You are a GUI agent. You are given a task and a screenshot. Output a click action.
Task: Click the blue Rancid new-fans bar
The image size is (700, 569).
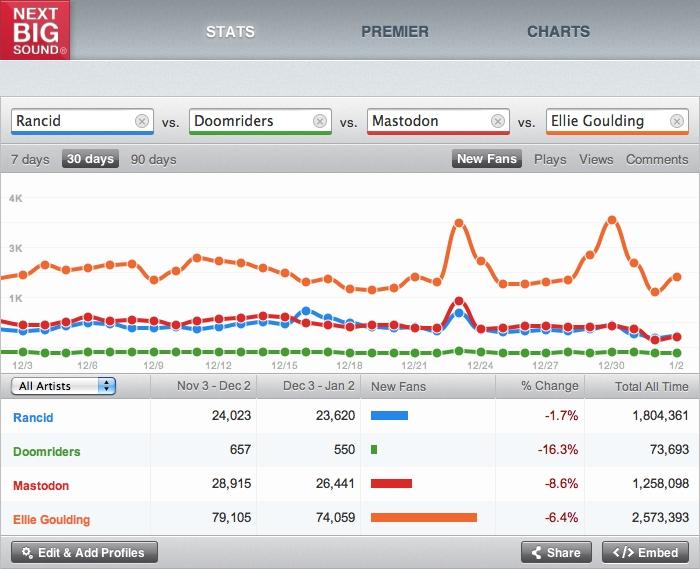389,416
